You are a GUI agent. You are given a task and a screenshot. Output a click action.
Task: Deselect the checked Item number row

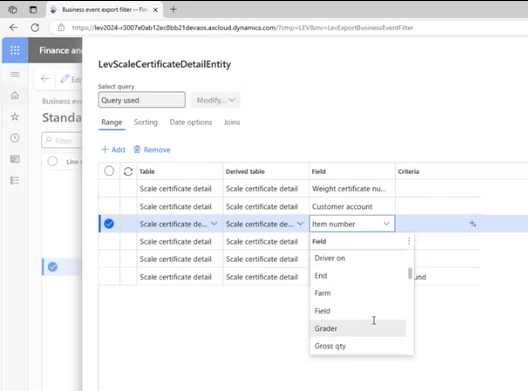click(109, 224)
